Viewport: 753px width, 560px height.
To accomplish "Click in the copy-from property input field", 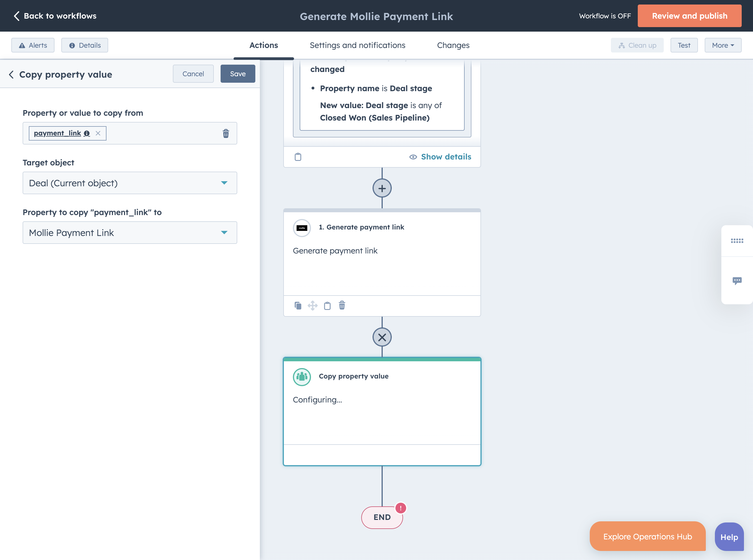I will pos(130,133).
